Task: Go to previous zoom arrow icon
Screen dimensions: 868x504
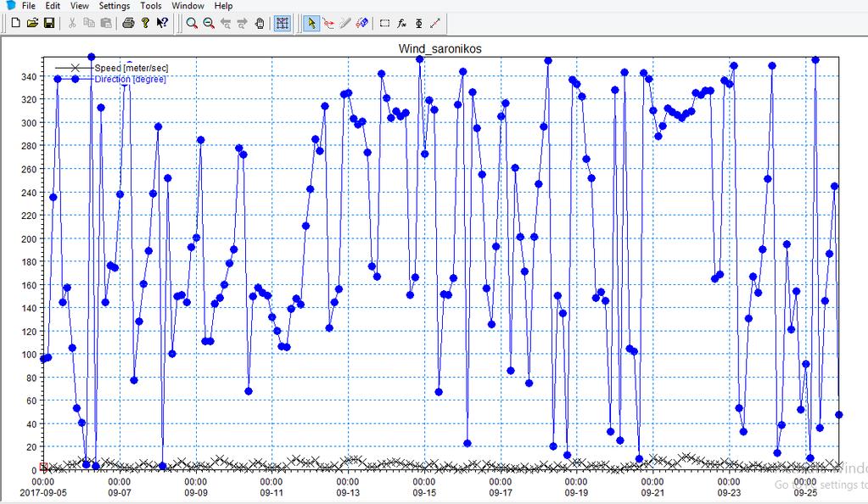Action: [226, 23]
